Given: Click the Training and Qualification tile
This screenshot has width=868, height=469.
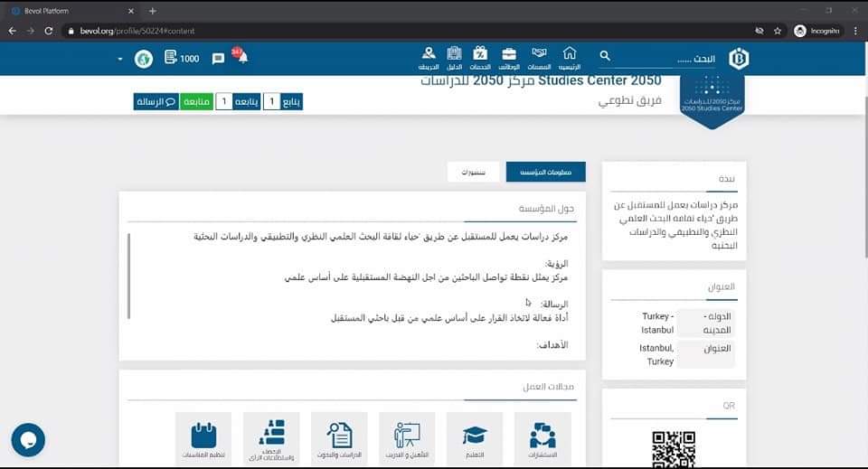Looking at the screenshot, I should tap(407, 437).
